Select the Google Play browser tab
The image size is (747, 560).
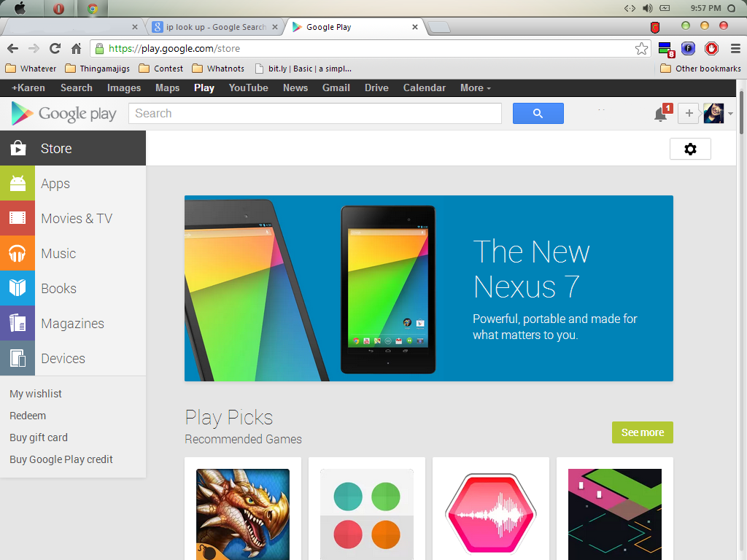point(355,27)
